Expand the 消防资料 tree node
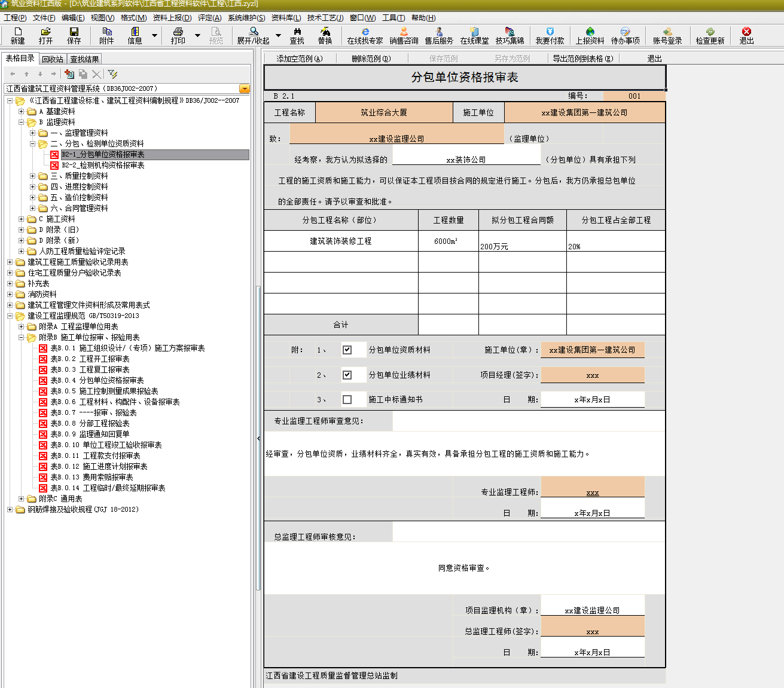The height and width of the screenshot is (688, 784). 10,294
